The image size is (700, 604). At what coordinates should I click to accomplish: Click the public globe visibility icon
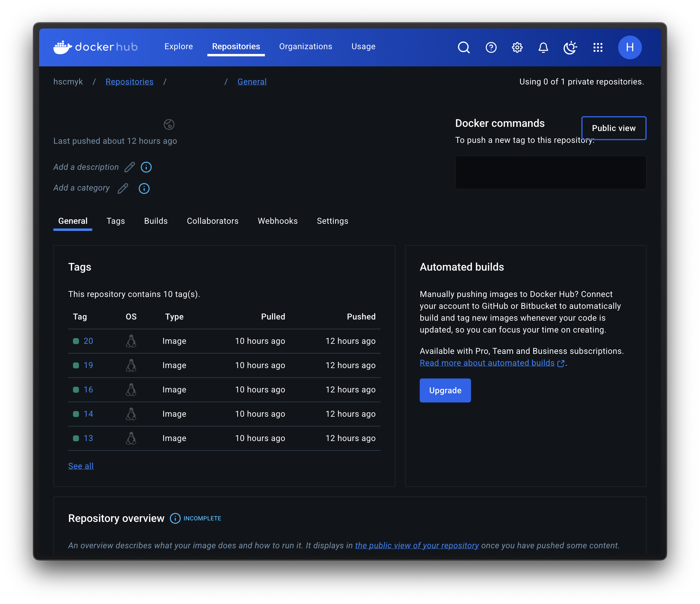click(169, 124)
